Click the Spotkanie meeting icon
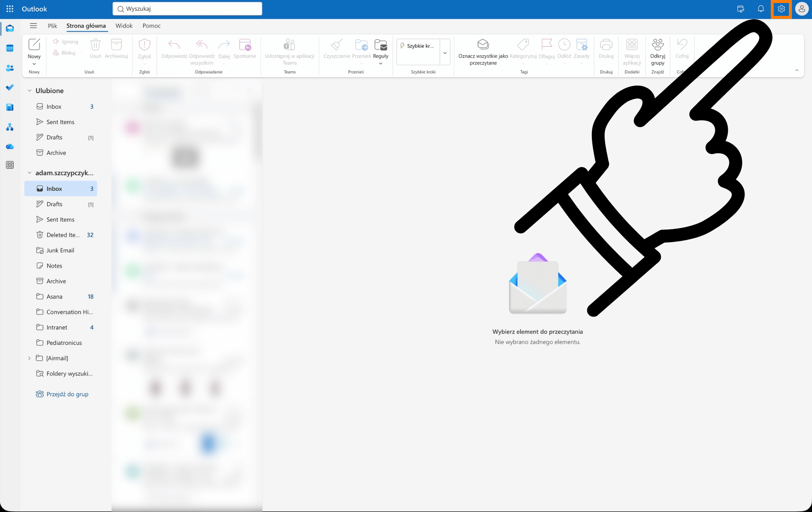 coord(245,44)
